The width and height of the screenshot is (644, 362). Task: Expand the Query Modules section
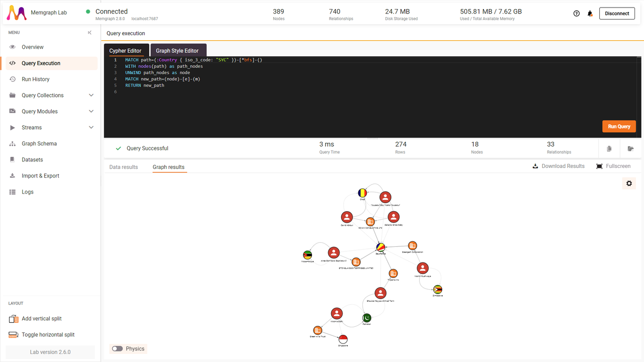pyautogui.click(x=40, y=111)
